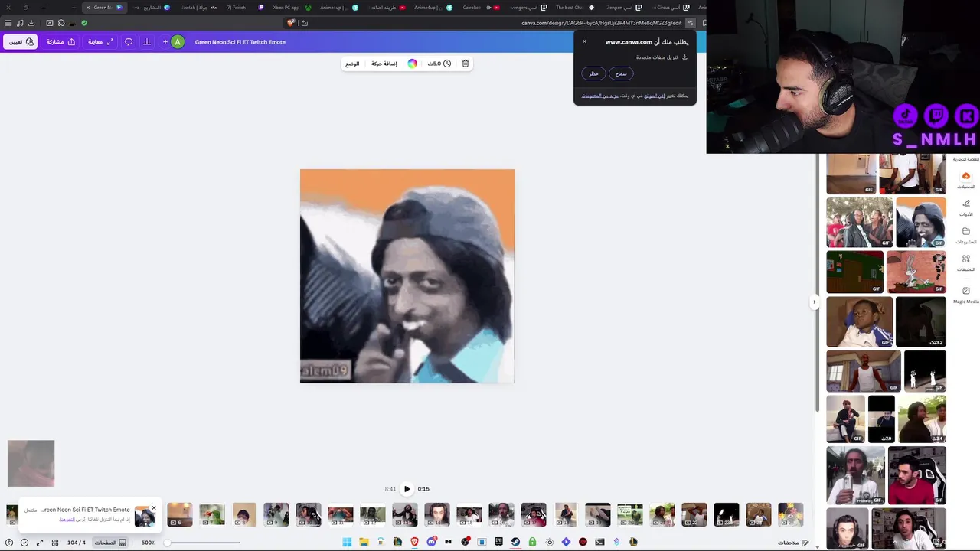The width and height of the screenshot is (980, 551).
Task: Select timeline page thumbnail 7 with parrot
Action: point(212,515)
